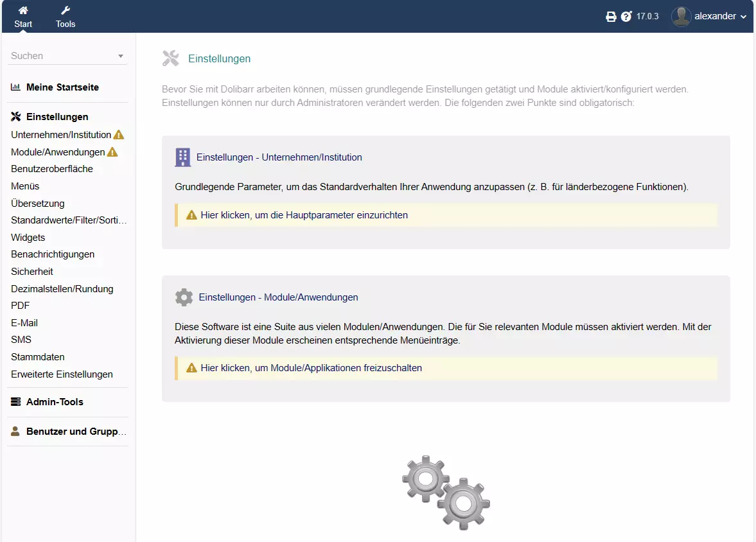Click the large double gears image
The image size is (756, 542).
(446, 493)
